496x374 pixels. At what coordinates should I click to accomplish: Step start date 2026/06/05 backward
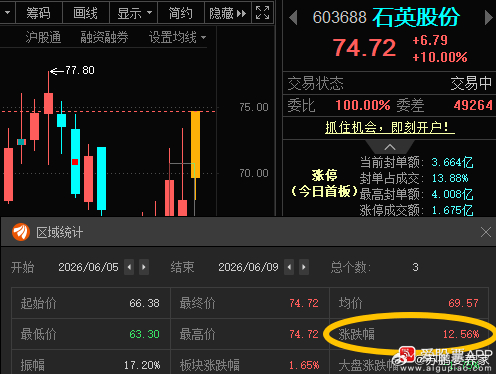(129, 267)
